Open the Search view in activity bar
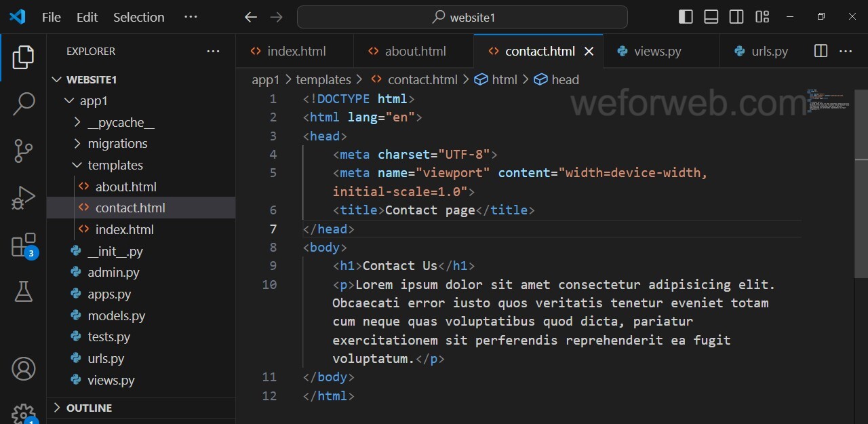This screenshot has width=868, height=424. point(24,104)
